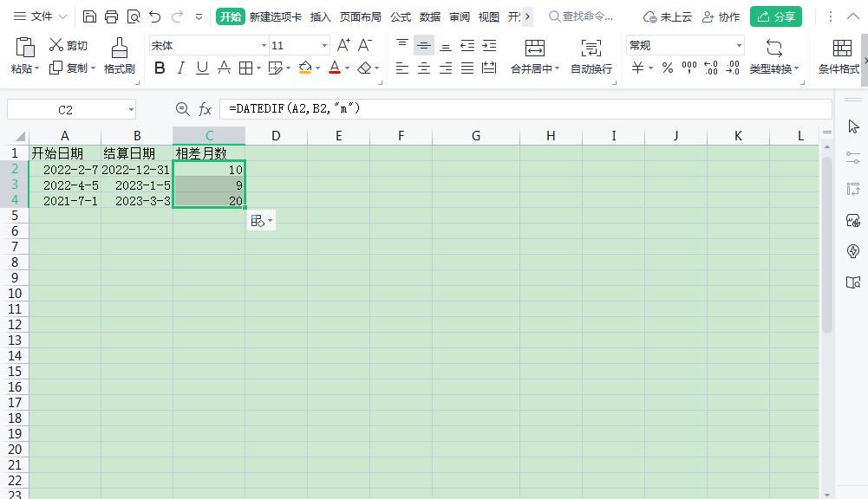The image size is (868, 499).
Task: Open the 宋体 font name dropdown
Action: pos(264,45)
